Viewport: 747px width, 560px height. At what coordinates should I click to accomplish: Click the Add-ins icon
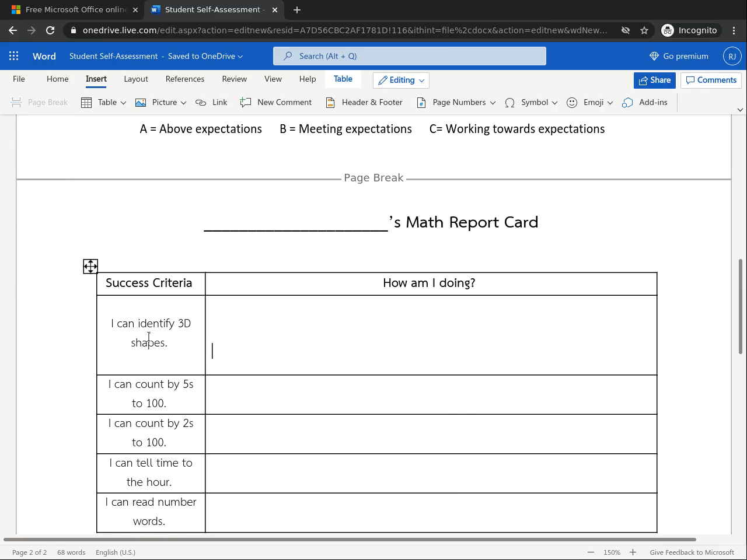[x=628, y=103]
